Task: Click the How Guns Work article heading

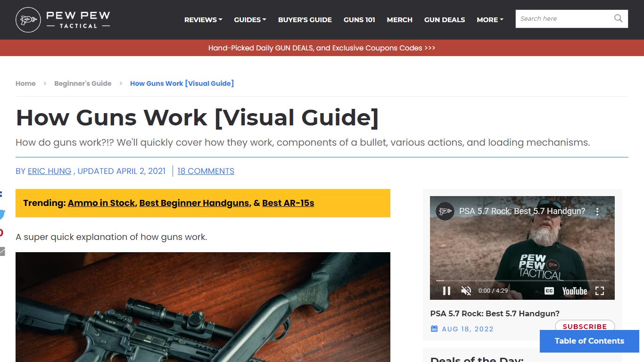Action: coord(197,117)
